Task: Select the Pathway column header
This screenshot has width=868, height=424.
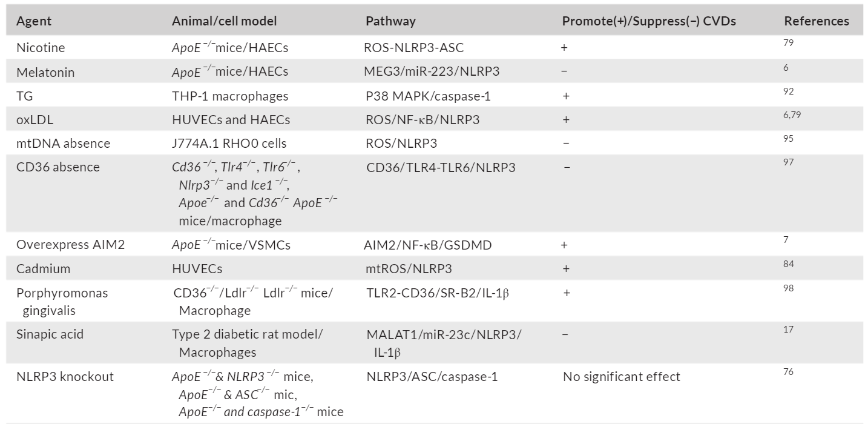Action: [x=390, y=21]
